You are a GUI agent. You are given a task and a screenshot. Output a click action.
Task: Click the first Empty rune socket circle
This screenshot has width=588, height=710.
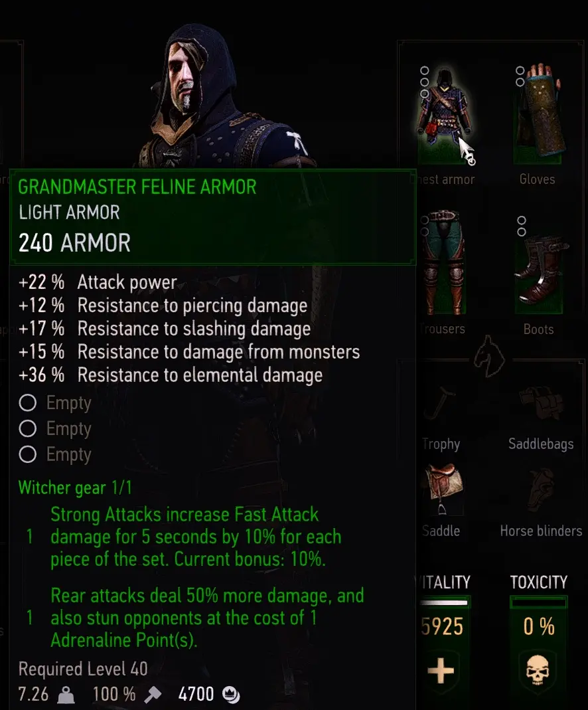pyautogui.click(x=28, y=402)
